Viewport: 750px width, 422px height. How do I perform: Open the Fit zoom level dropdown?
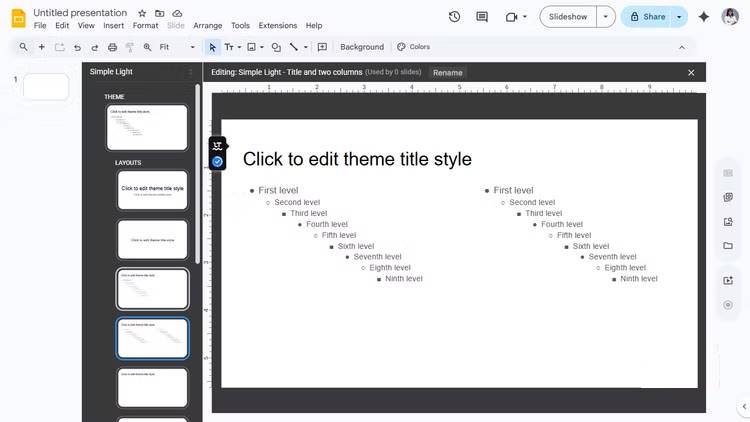(176, 47)
